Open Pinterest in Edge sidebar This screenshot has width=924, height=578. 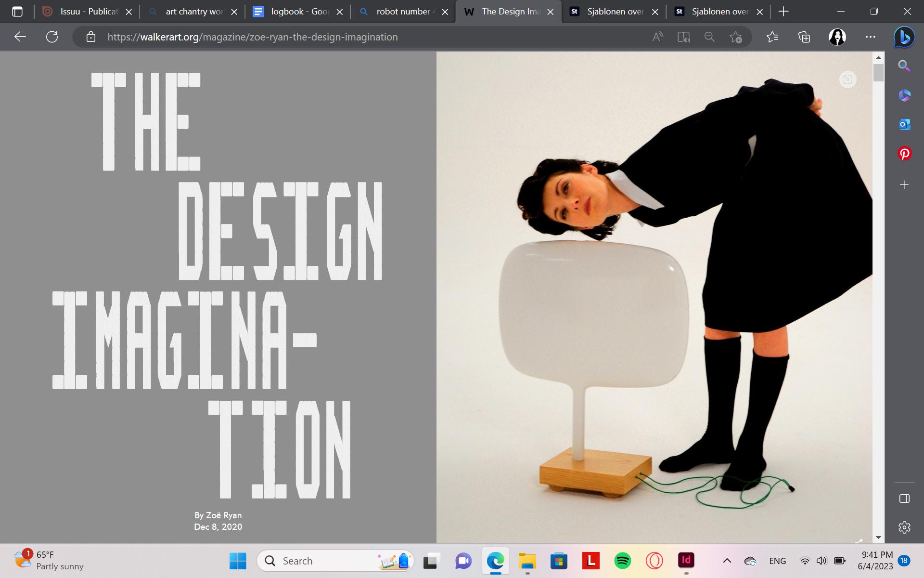click(904, 154)
